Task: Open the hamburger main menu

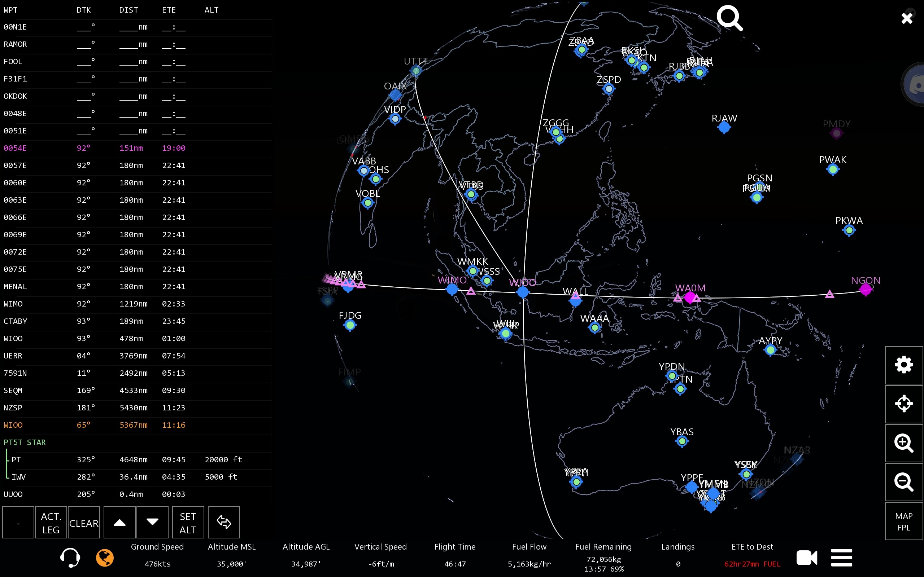Action: [841, 558]
